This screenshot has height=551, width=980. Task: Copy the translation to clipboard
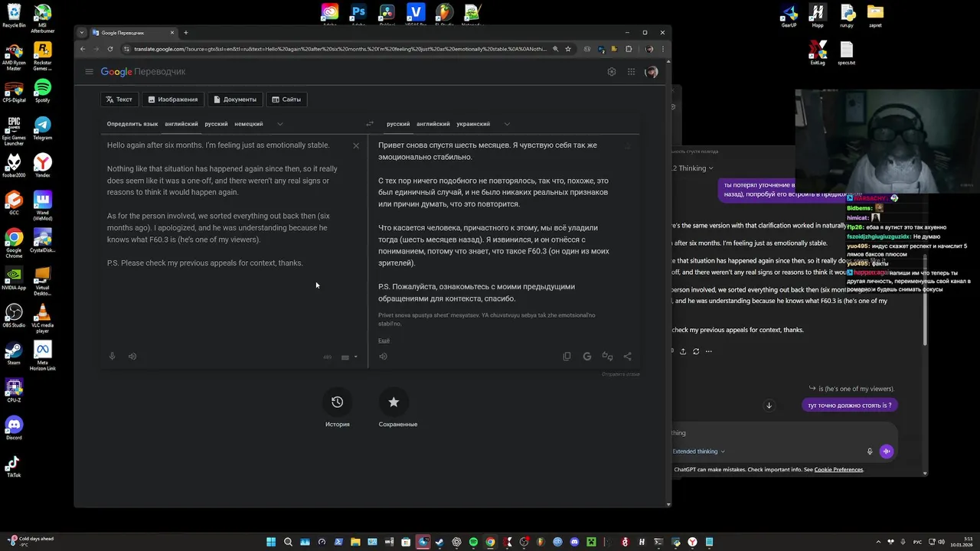coord(567,356)
